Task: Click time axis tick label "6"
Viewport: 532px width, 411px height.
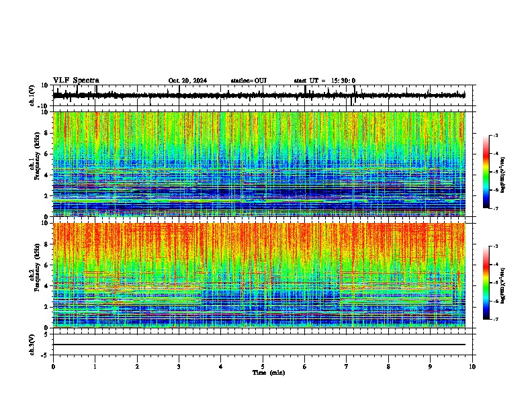Action: click(305, 367)
